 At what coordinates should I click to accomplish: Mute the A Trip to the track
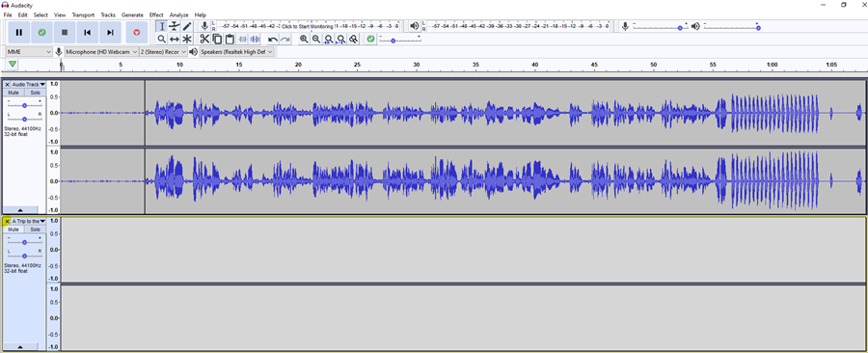tap(14, 229)
